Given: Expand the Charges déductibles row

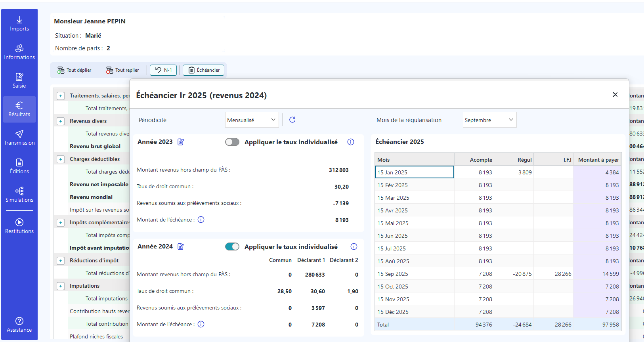Looking at the screenshot, I should click(61, 159).
